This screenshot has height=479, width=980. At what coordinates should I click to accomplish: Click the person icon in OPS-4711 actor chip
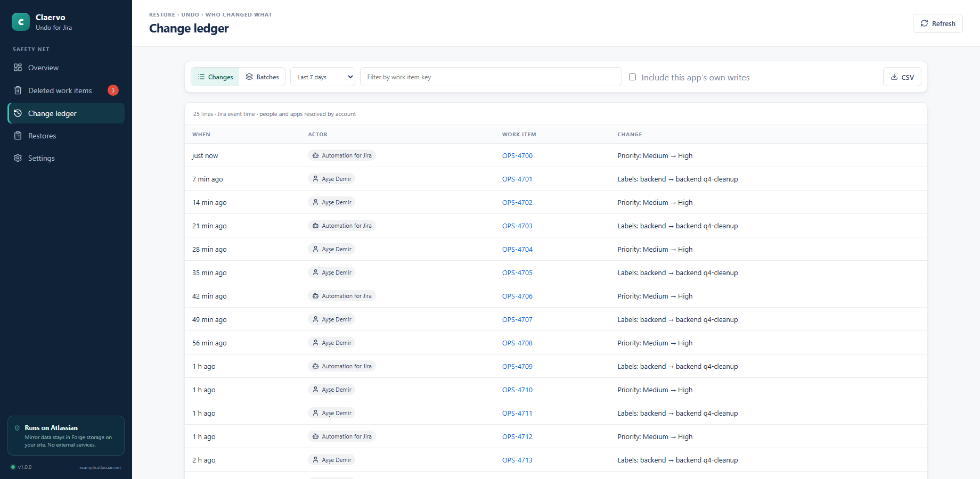pyautogui.click(x=316, y=413)
